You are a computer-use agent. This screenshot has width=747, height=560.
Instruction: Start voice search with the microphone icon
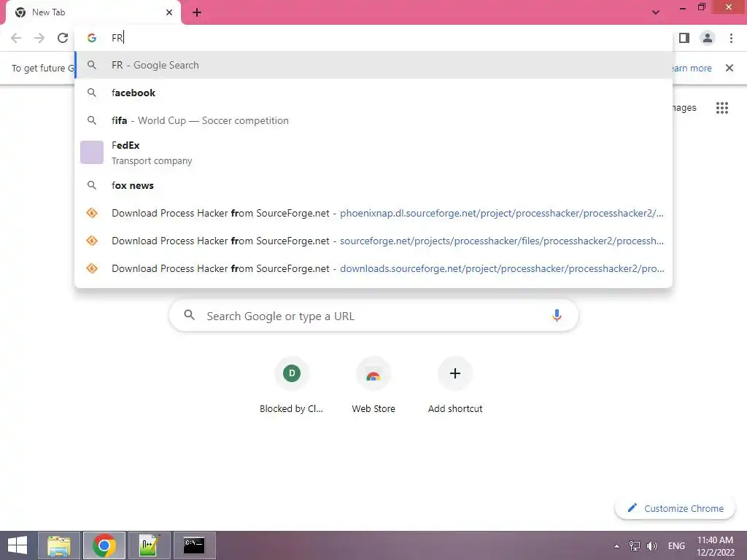(x=557, y=316)
